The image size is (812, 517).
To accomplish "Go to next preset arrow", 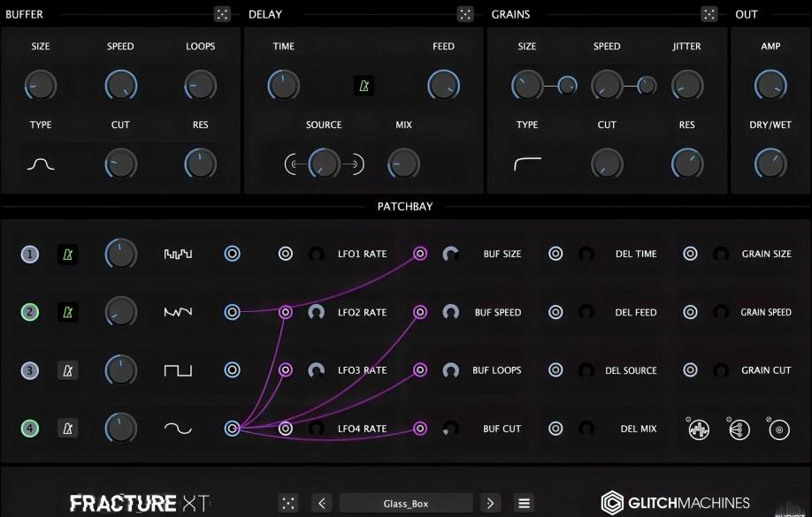I will coord(490,503).
